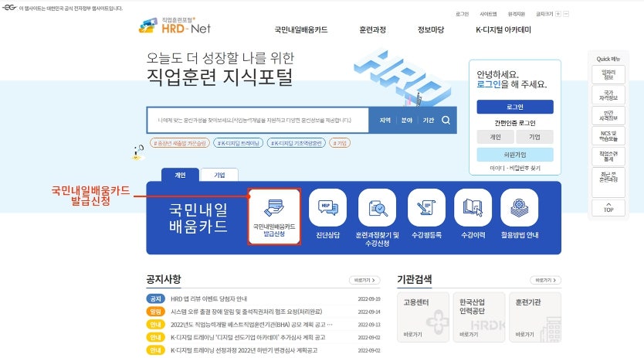
Task: Click the search magnifier icon
Action: (446, 120)
